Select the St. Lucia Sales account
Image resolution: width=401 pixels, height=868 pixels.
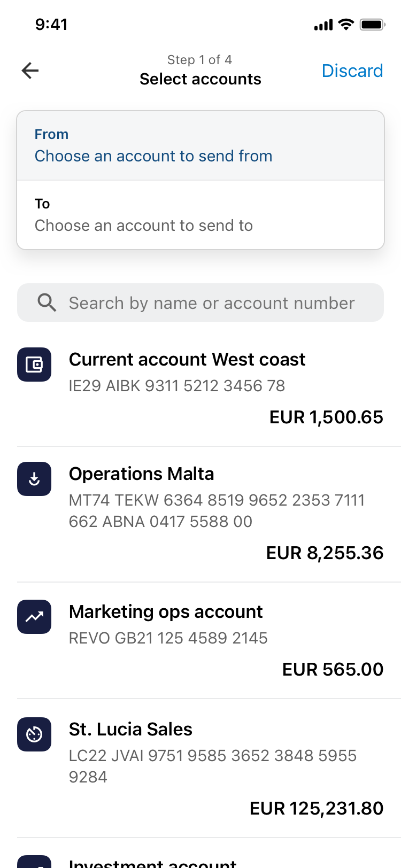(x=130, y=730)
